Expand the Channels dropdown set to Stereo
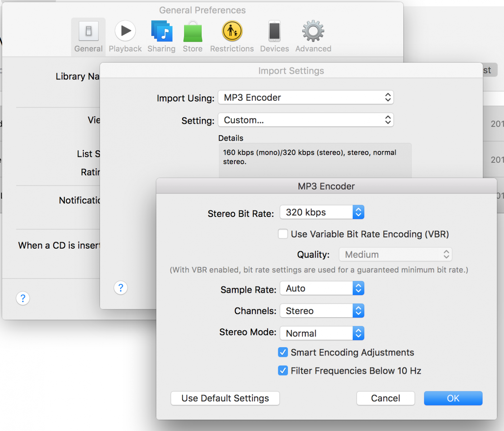The height and width of the screenshot is (431, 504). pos(322,311)
